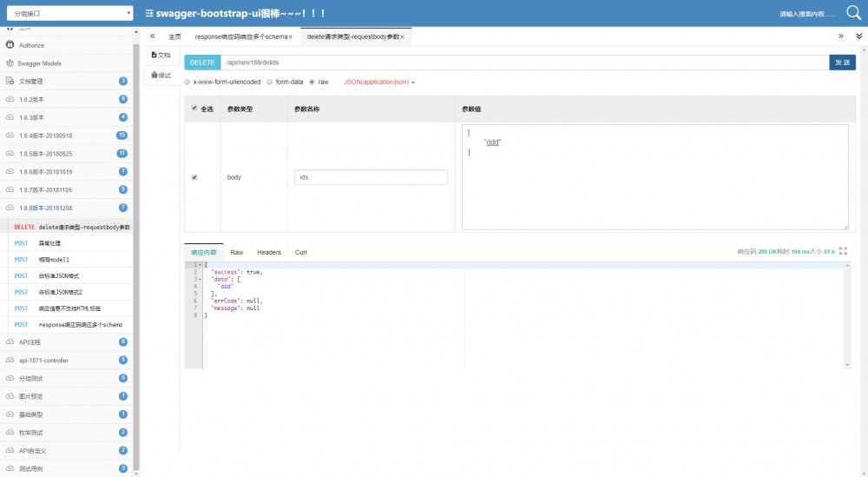Click the cloud icon beside 基础类型
Screen dimensions: 868x477
click(x=10, y=414)
